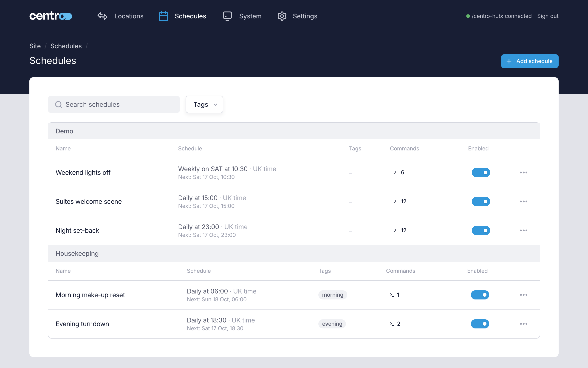Click the Housekeeping group header
Screen dimensions: 588x368
tap(294, 254)
